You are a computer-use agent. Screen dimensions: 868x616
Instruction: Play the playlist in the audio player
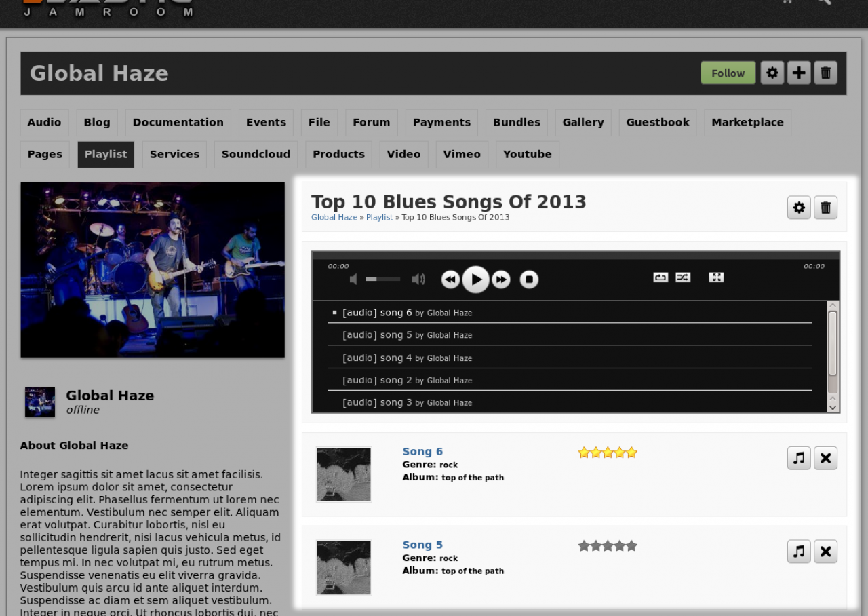[x=476, y=279]
